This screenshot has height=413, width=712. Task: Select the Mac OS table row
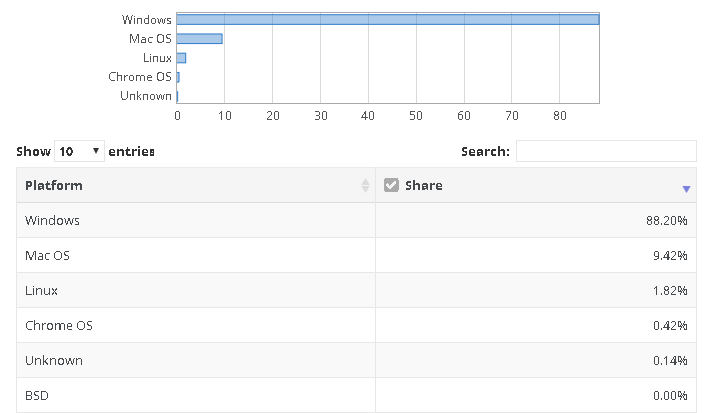point(356,255)
